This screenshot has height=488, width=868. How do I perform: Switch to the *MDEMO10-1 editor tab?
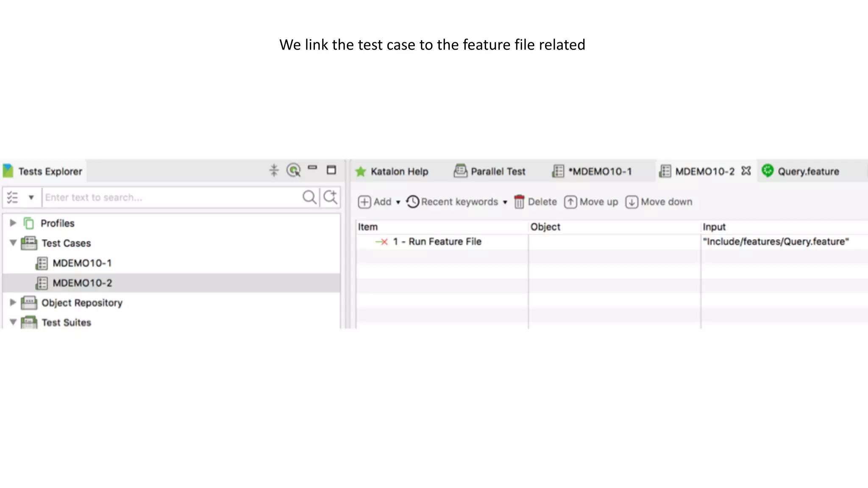coord(600,172)
